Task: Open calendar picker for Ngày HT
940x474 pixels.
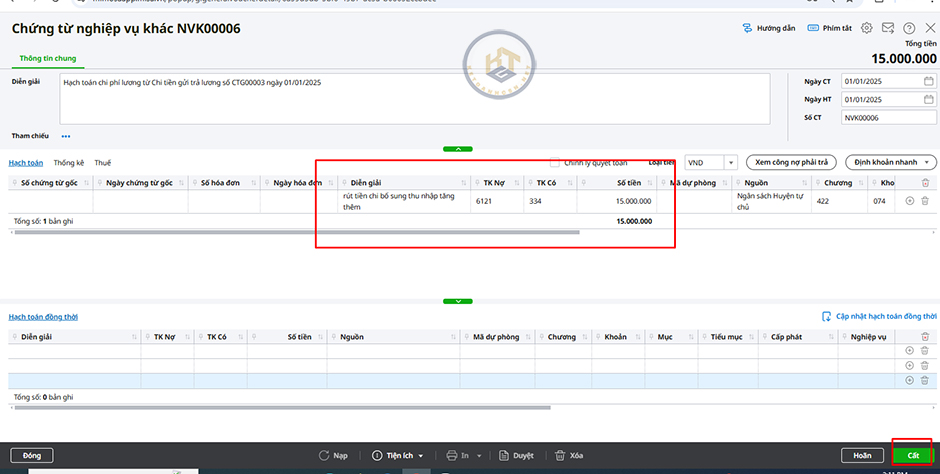Action: click(929, 99)
